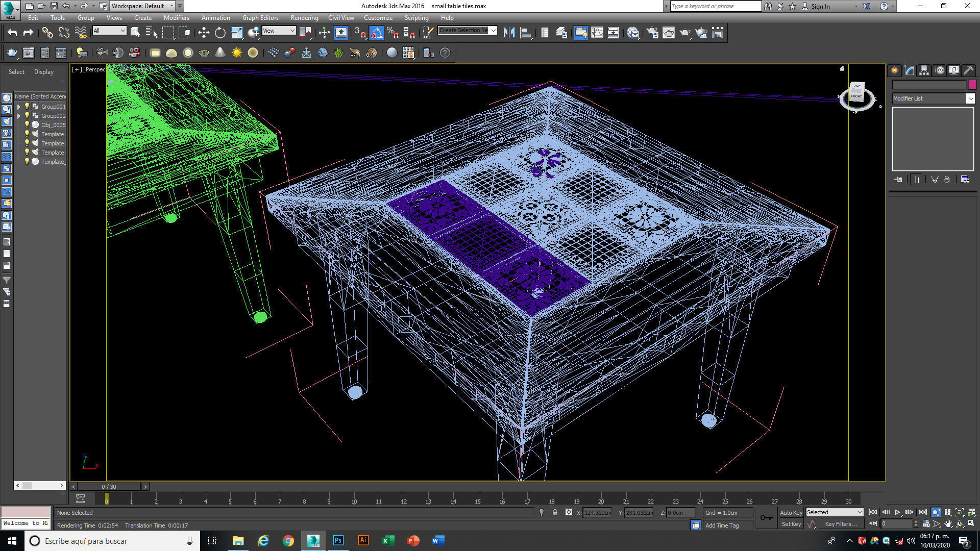Click the Set Key button

coord(791,524)
